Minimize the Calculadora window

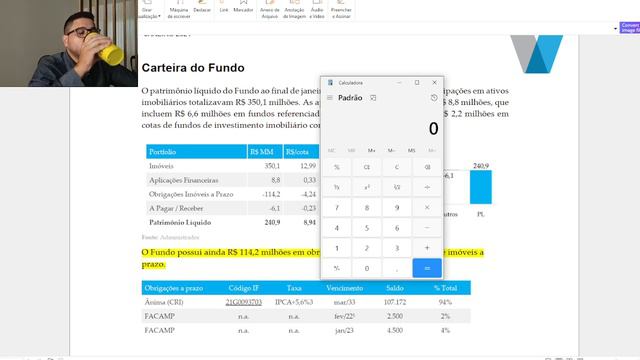[x=399, y=83]
